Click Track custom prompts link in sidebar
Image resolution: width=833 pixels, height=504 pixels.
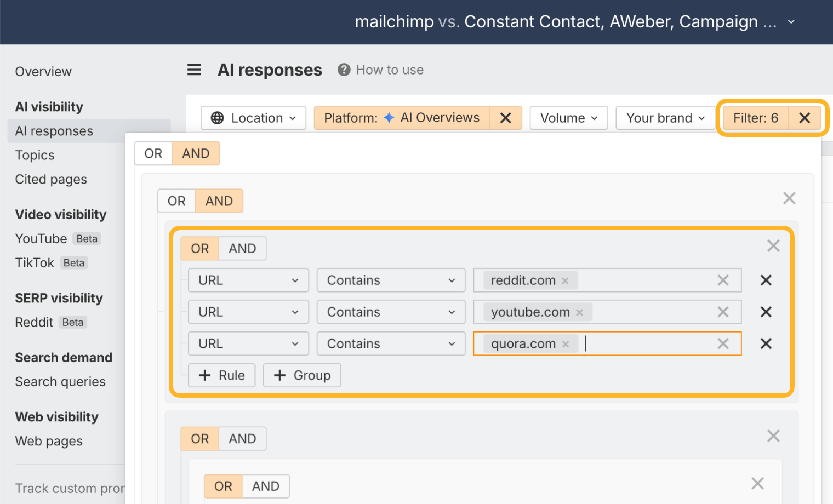click(x=70, y=488)
